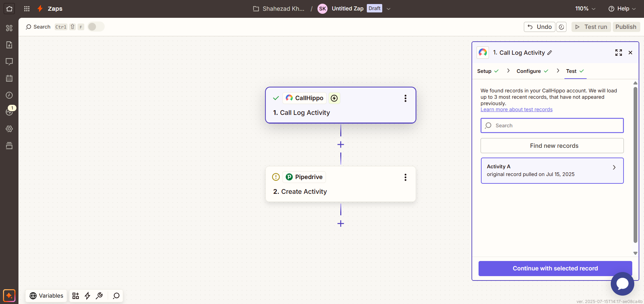Open the Shahezad Kh... folder breadcrumb
This screenshot has height=304, width=644.
[279, 9]
